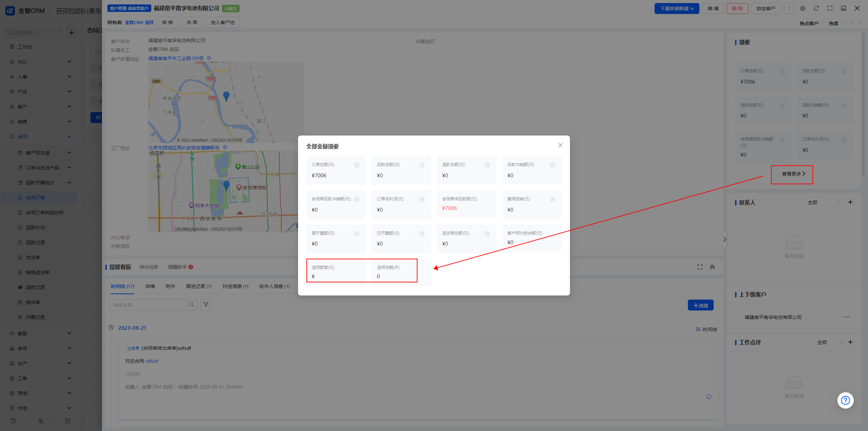Open the help question mark button
Viewport: 868px width, 431px height.
(x=845, y=400)
